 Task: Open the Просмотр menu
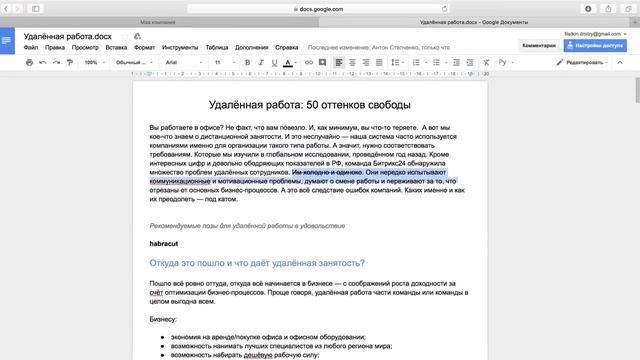[85, 47]
